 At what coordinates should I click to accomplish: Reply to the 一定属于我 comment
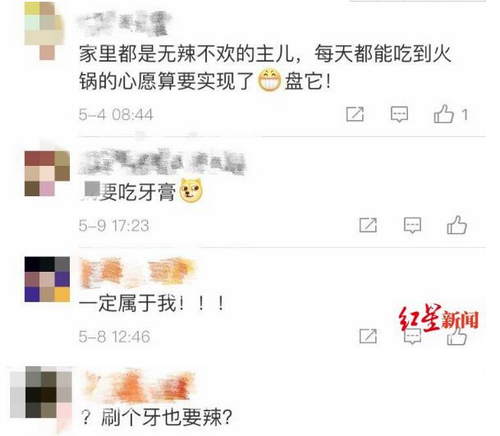pyautogui.click(x=412, y=336)
